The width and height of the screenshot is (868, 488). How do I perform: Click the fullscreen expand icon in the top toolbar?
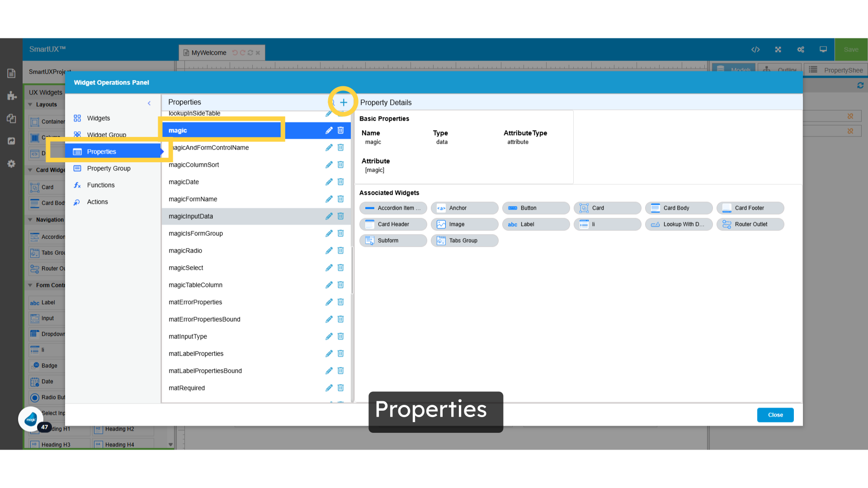tap(778, 50)
